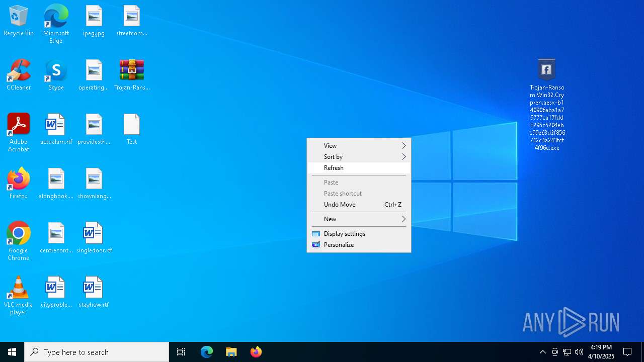Image resolution: width=644 pixels, height=362 pixels.
Task: Select the Skype desktop shortcut
Action: [x=56, y=75]
